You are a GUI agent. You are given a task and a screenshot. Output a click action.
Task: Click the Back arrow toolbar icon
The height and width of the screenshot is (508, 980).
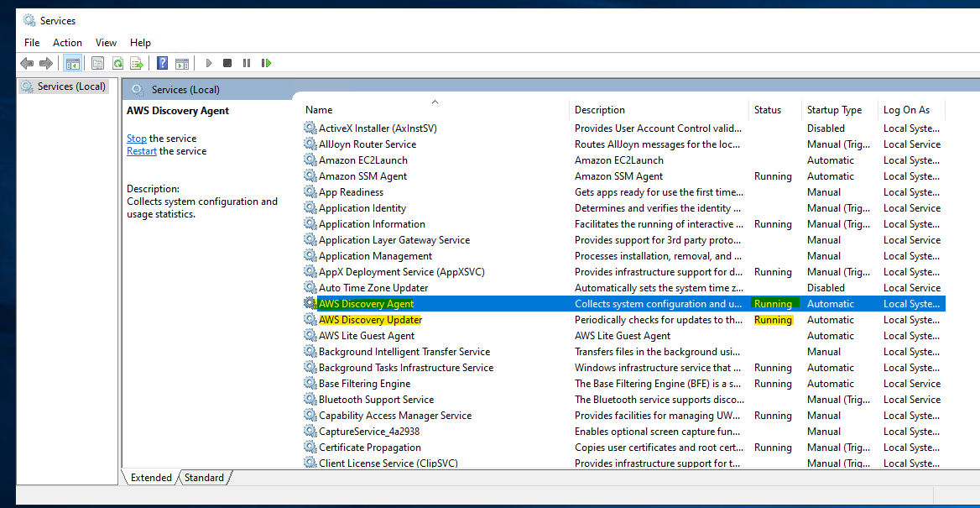(x=27, y=63)
